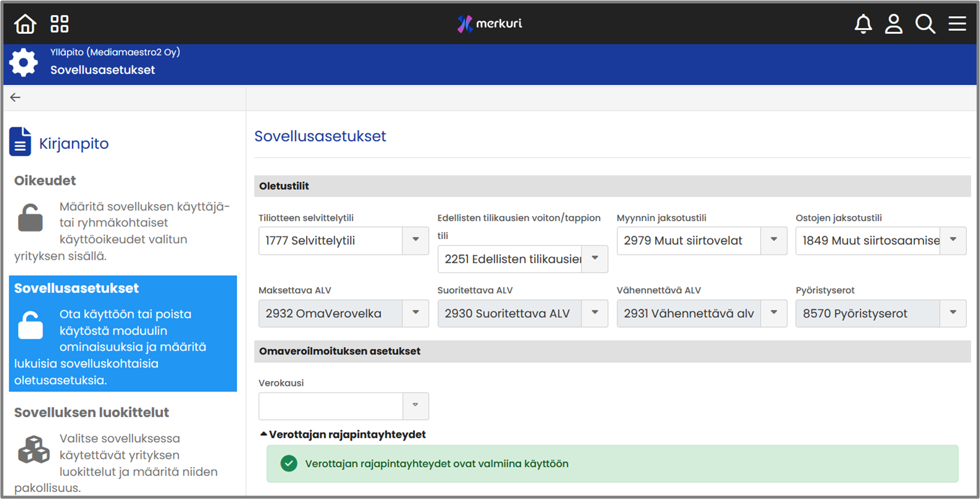The image size is (980, 499).
Task: Go to the home page icon
Action: click(x=25, y=23)
